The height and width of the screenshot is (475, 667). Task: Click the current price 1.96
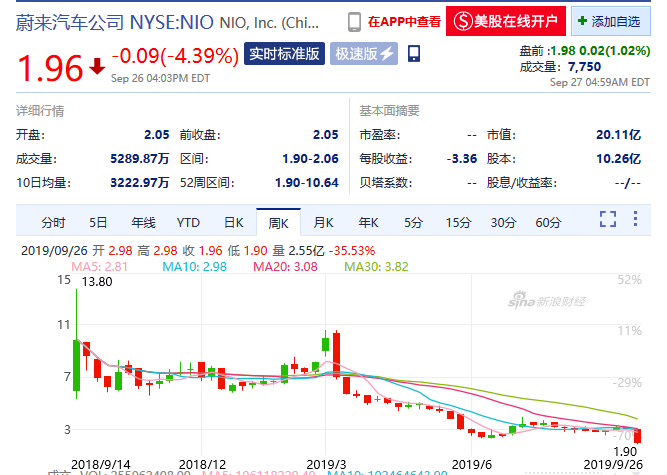click(50, 68)
